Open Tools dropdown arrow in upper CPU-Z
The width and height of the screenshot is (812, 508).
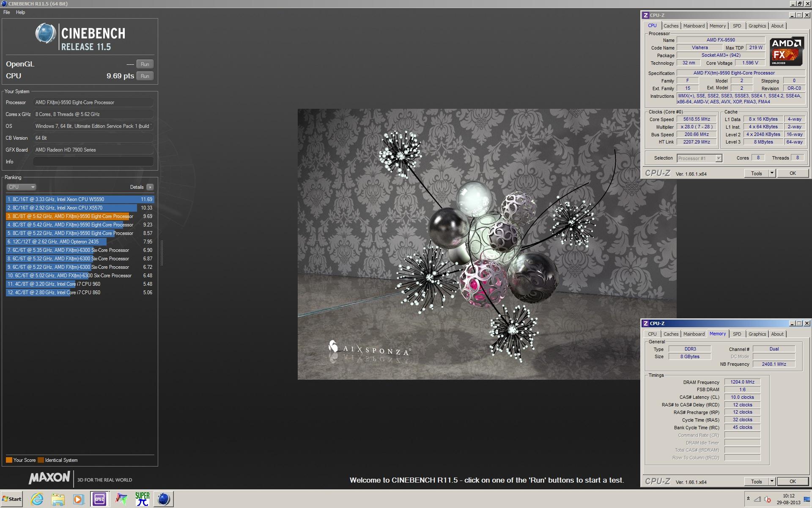click(772, 173)
